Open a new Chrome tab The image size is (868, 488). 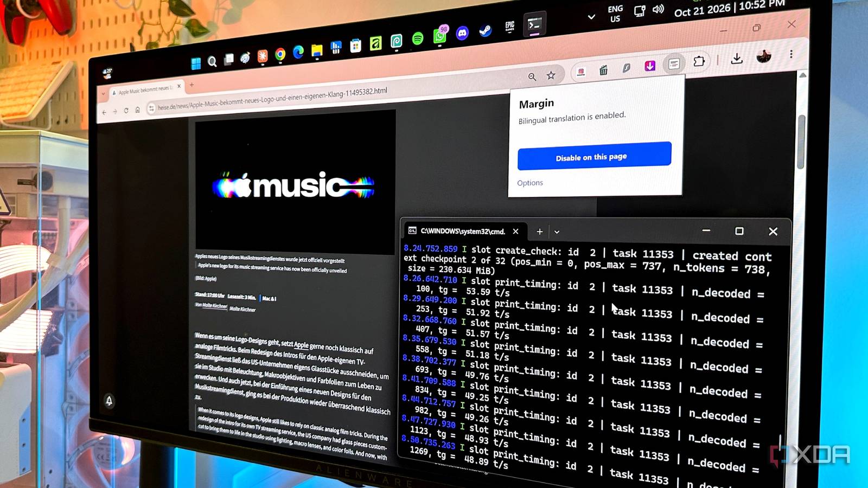pyautogui.click(x=192, y=85)
